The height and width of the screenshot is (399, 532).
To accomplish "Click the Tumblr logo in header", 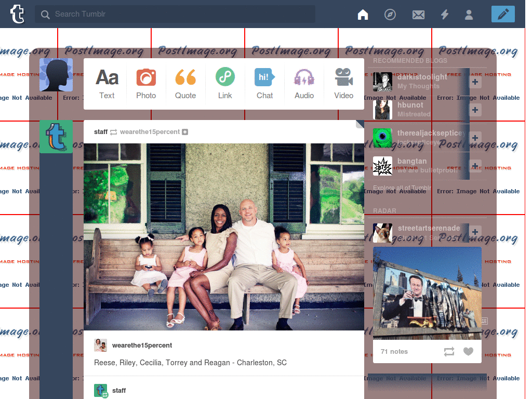I will (x=17, y=14).
